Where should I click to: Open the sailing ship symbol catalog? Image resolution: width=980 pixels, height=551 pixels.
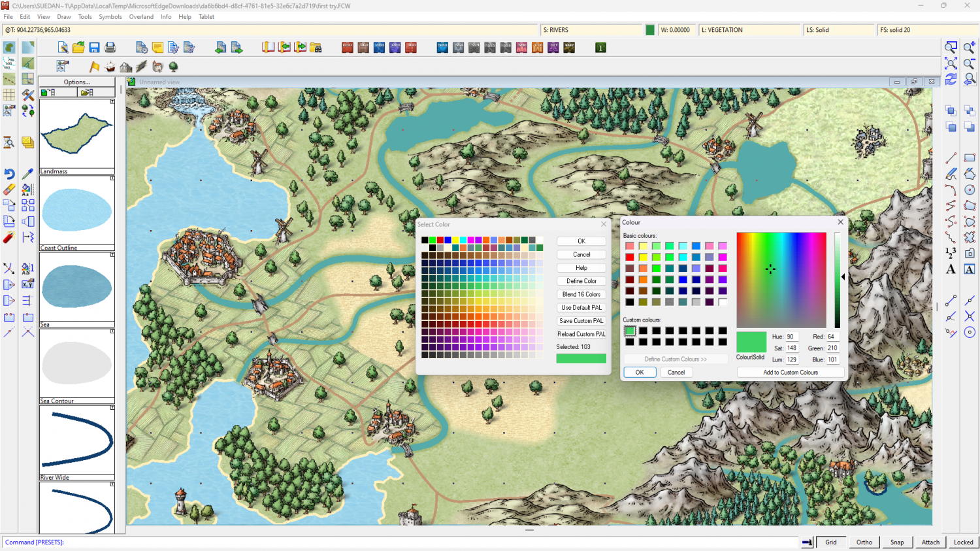[110, 66]
